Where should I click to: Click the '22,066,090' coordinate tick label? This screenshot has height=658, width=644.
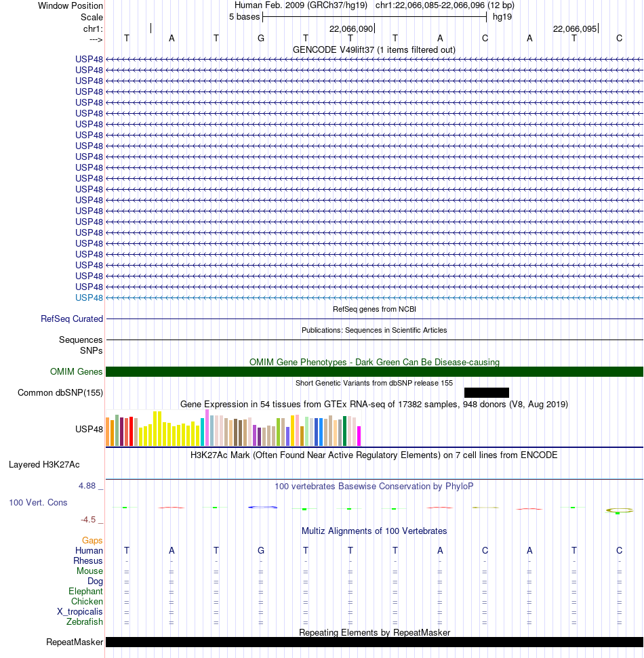(351, 29)
